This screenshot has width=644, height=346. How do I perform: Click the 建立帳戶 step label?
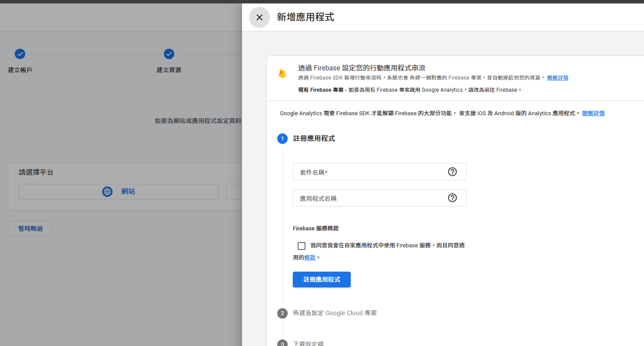(20, 70)
